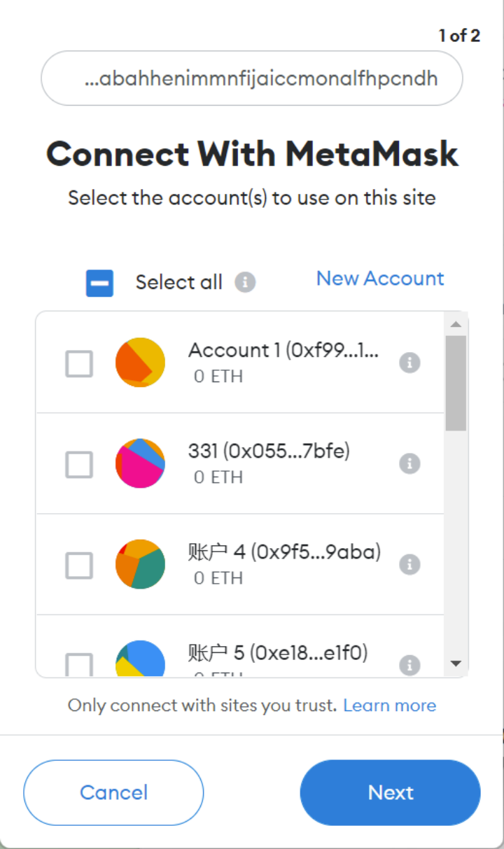Click the New Account link
The width and height of the screenshot is (504, 849).
[x=380, y=279]
